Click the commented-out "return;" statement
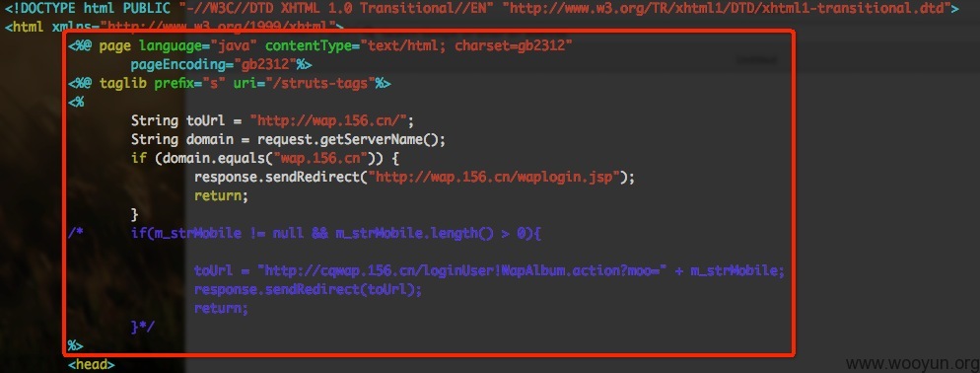The width and height of the screenshot is (980, 373). (221, 309)
